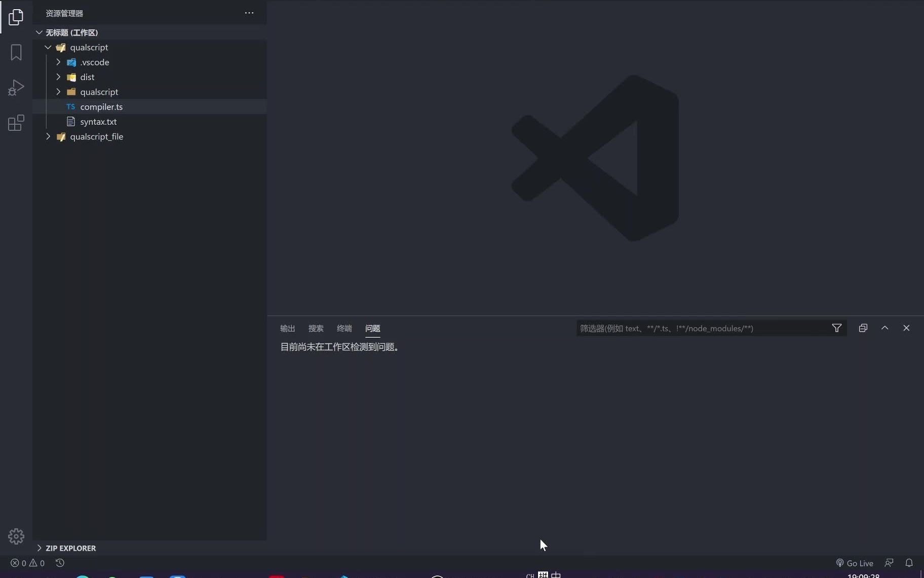The width and height of the screenshot is (924, 578).
Task: Switch to the 终端 tab
Action: tap(344, 329)
